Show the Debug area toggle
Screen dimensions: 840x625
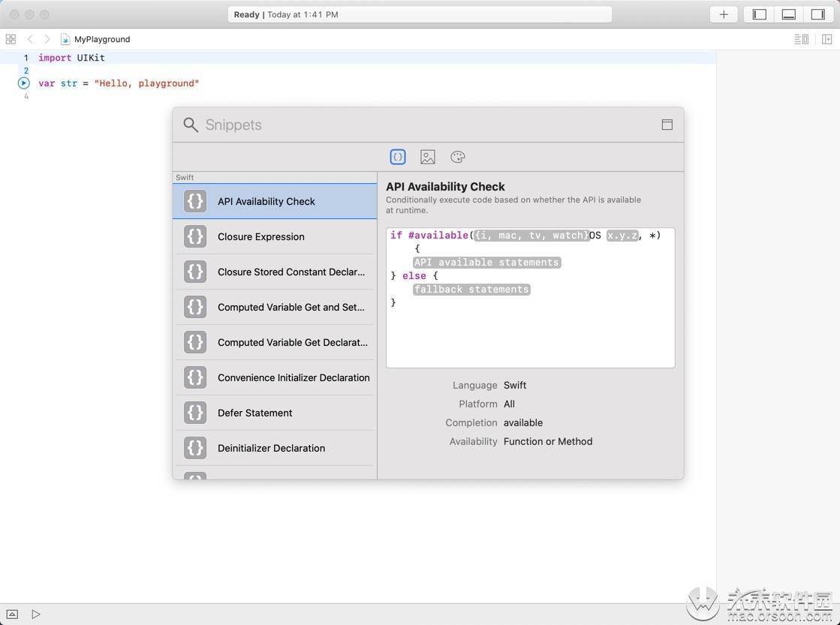click(788, 14)
